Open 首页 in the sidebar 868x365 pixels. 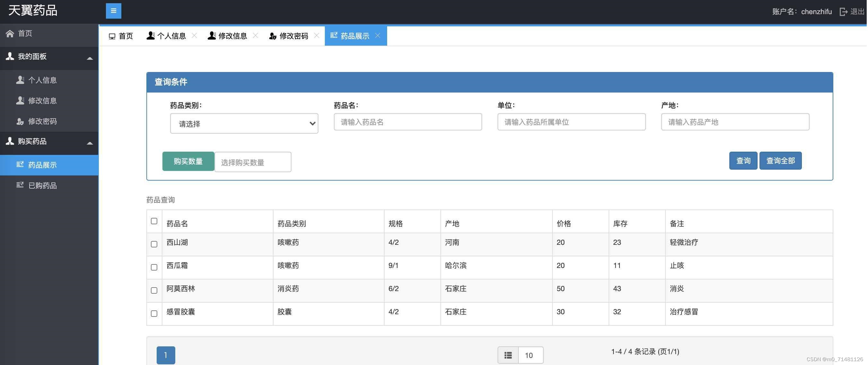click(49, 33)
